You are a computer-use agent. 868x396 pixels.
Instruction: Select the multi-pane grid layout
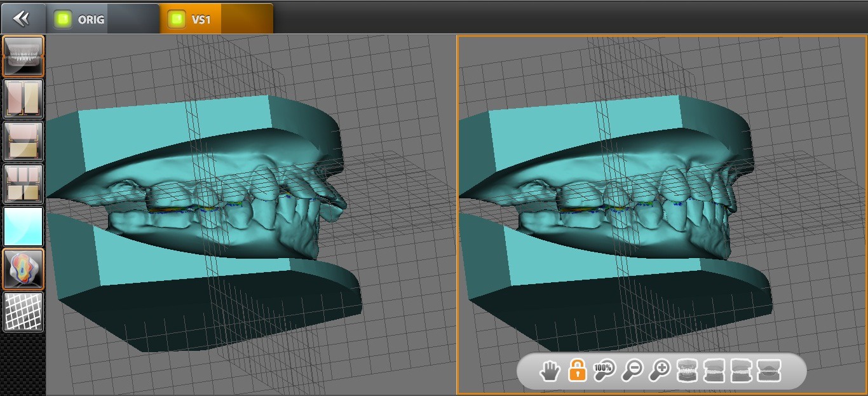(x=24, y=184)
